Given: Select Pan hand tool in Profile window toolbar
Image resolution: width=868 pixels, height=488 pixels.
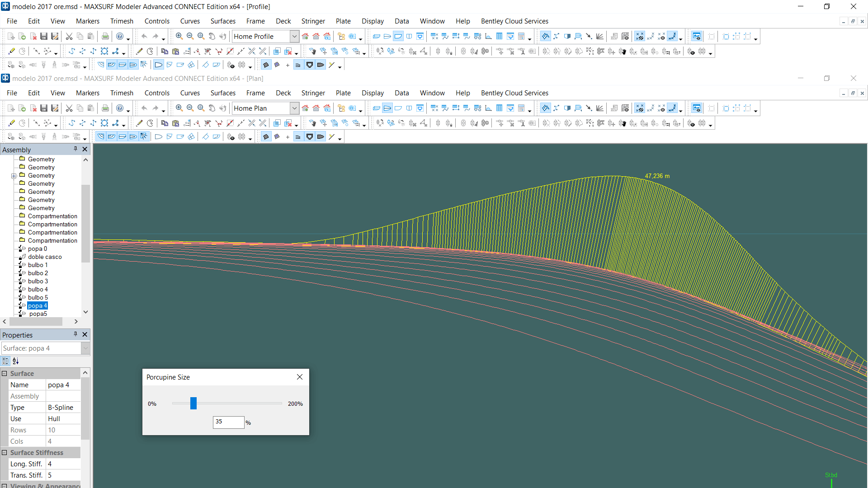Looking at the screenshot, I should point(212,37).
